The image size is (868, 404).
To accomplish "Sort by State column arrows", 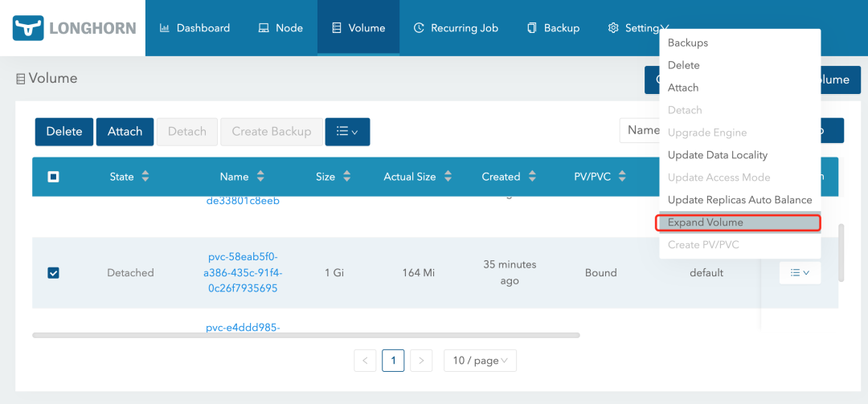I will point(145,177).
